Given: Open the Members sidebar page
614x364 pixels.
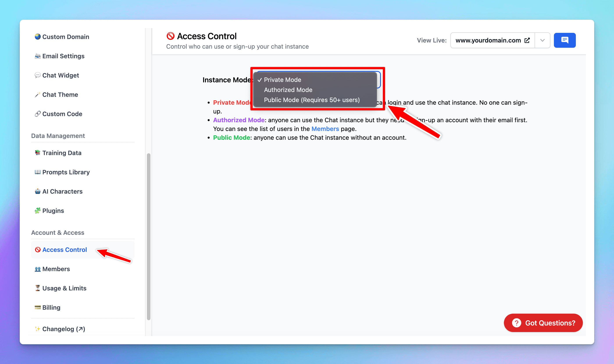Looking at the screenshot, I should (x=56, y=269).
